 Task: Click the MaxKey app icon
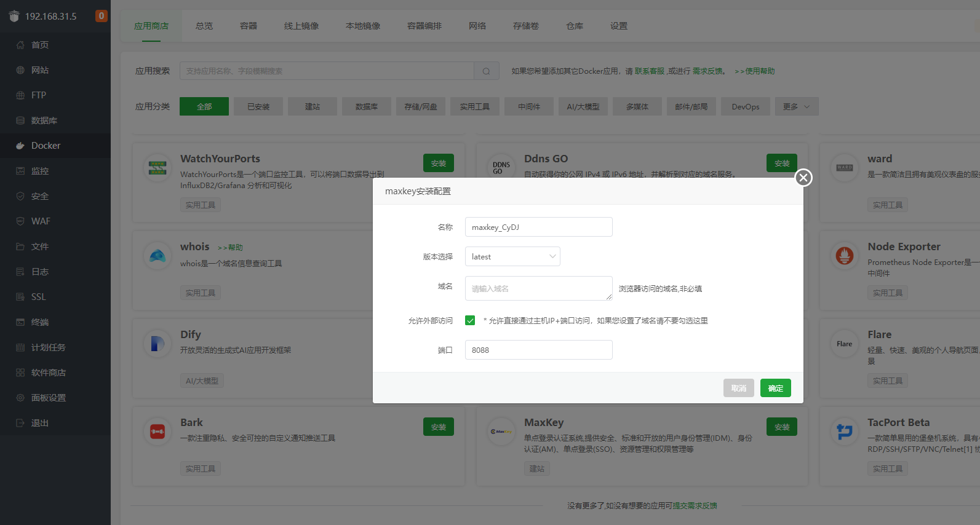[501, 431]
